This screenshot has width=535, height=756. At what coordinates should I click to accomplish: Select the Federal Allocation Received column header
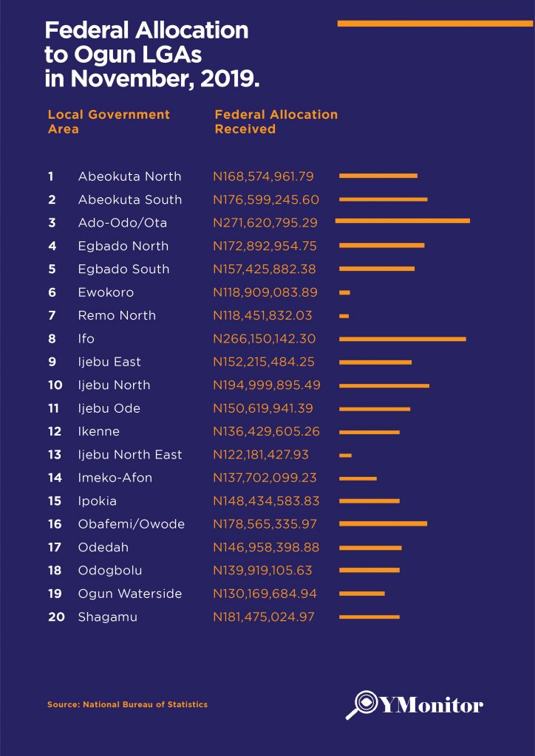point(276,122)
